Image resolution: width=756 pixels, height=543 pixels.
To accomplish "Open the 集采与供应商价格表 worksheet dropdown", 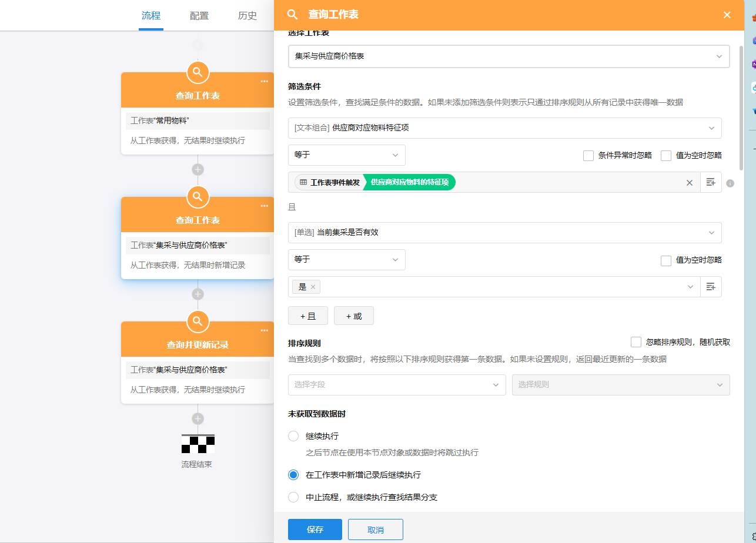I will [x=509, y=56].
